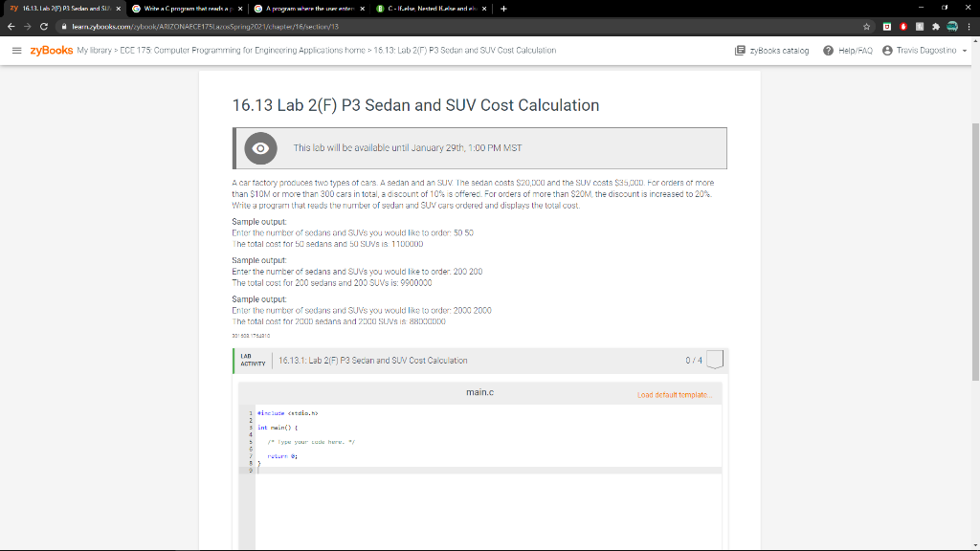Click the 'int main() {' code line
980x551 pixels.
tap(278, 428)
